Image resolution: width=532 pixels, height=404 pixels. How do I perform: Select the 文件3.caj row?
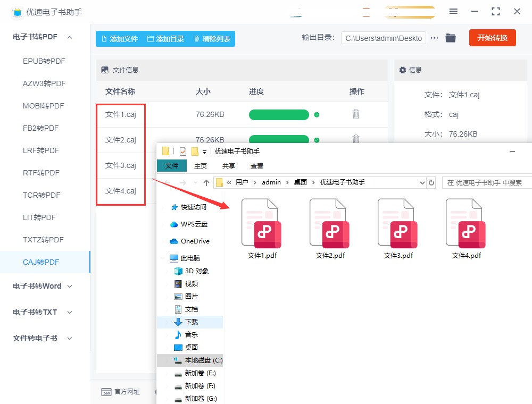pyautogui.click(x=126, y=166)
